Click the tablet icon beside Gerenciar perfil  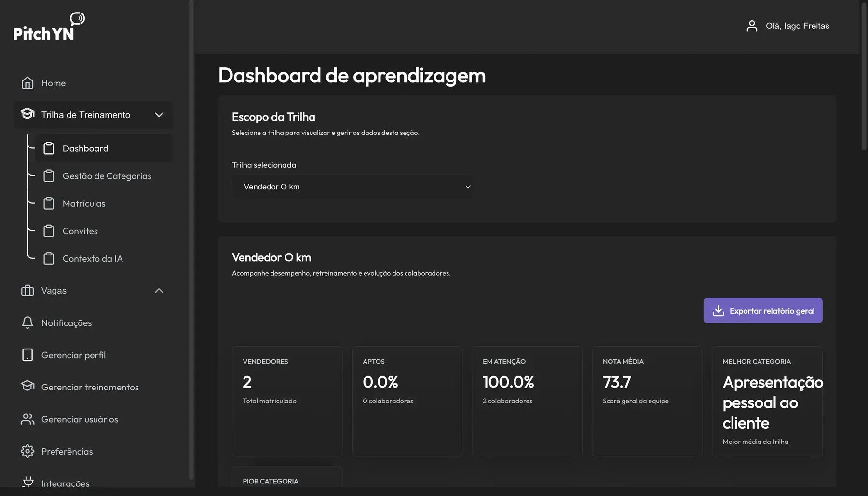click(x=27, y=355)
